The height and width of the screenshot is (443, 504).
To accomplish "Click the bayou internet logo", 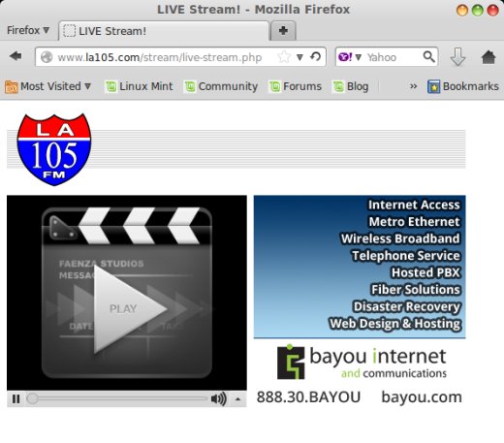I will tap(362, 362).
